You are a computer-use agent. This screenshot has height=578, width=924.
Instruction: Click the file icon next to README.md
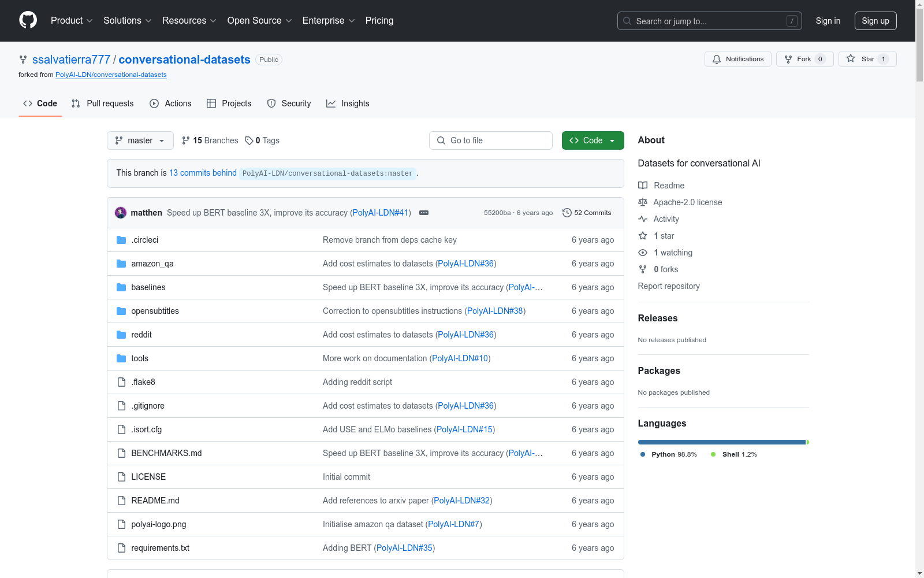(x=121, y=501)
